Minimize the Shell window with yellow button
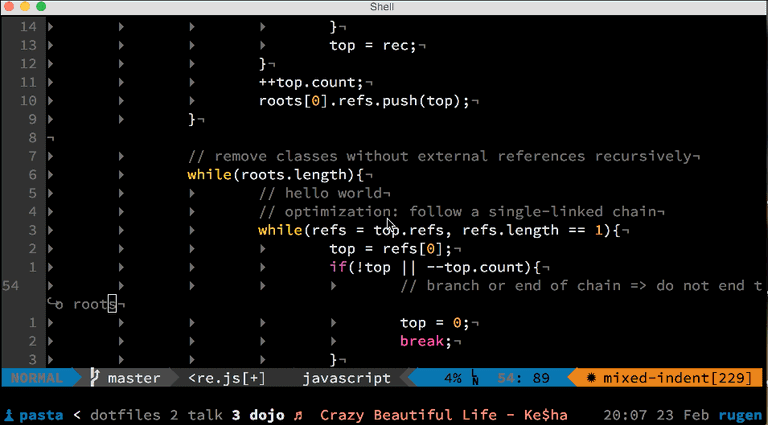The height and width of the screenshot is (425, 768). [25, 7]
